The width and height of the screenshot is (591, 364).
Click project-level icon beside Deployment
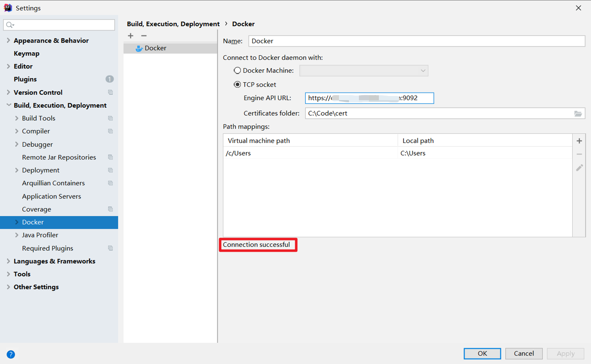(111, 170)
